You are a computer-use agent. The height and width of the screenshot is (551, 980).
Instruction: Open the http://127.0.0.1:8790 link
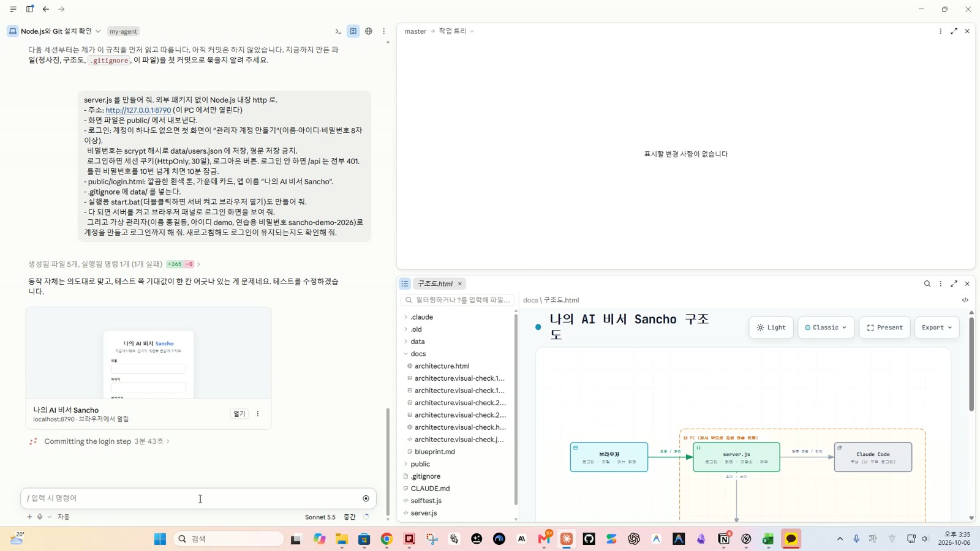(138, 110)
